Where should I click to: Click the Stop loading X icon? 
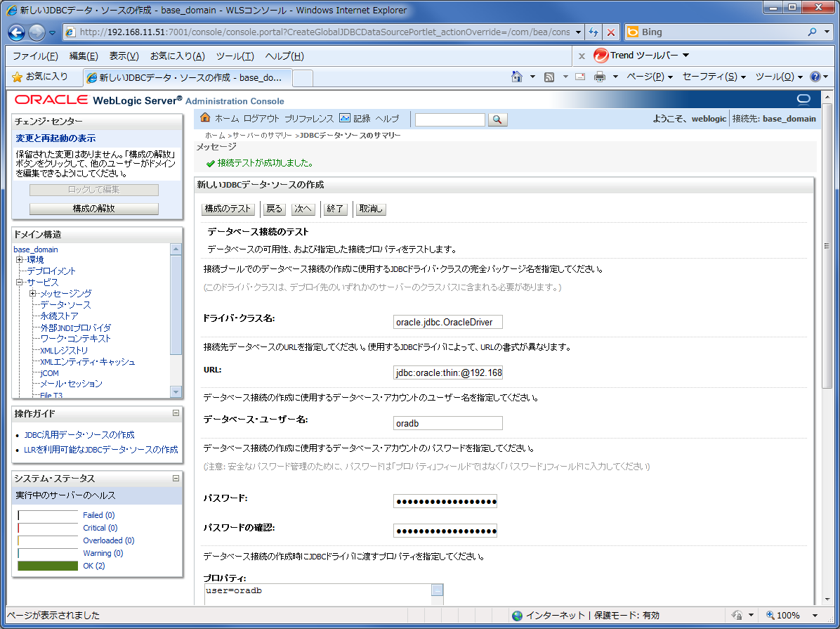click(x=611, y=32)
